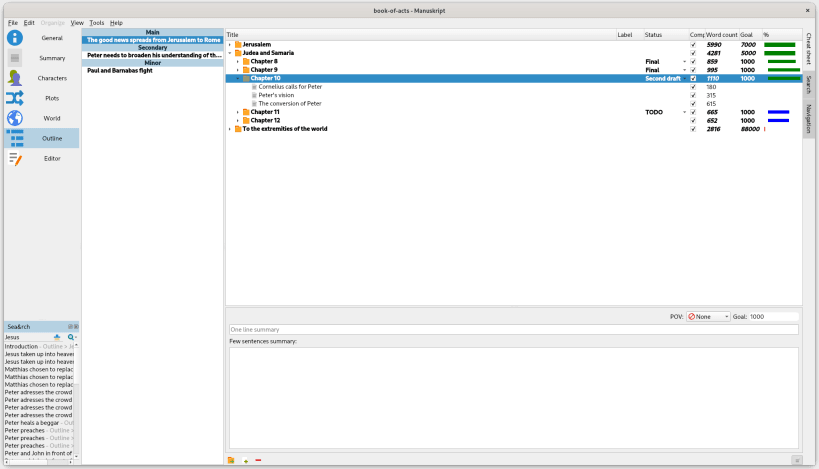
Task: Click Chapter 11 blue progress bar
Action: (778, 112)
